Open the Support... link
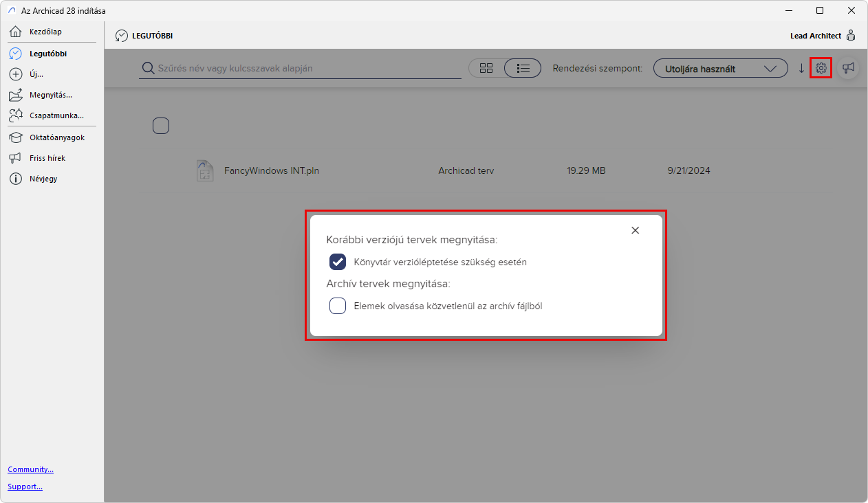The height and width of the screenshot is (503, 868). [x=25, y=487]
